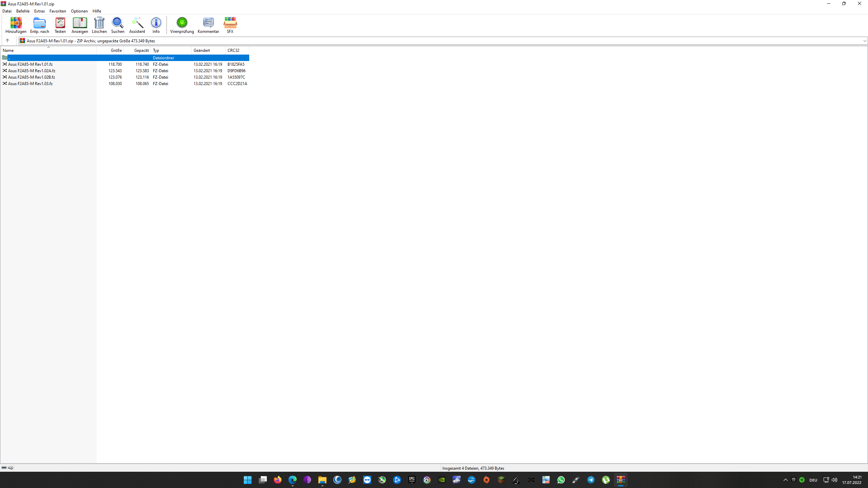Add an archive Kommentar

(x=208, y=25)
